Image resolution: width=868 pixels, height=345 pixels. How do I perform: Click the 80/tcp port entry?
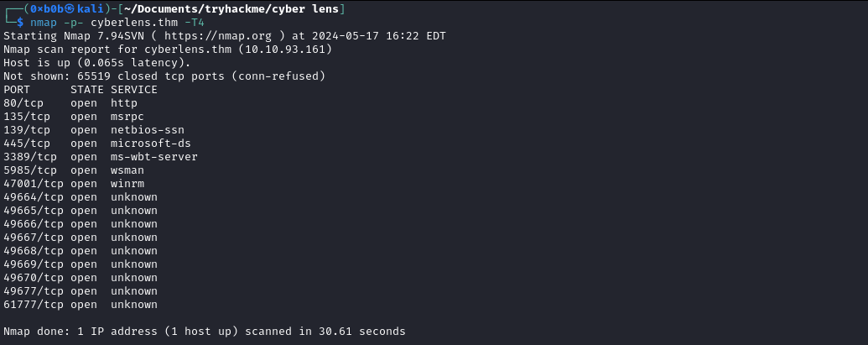click(23, 103)
